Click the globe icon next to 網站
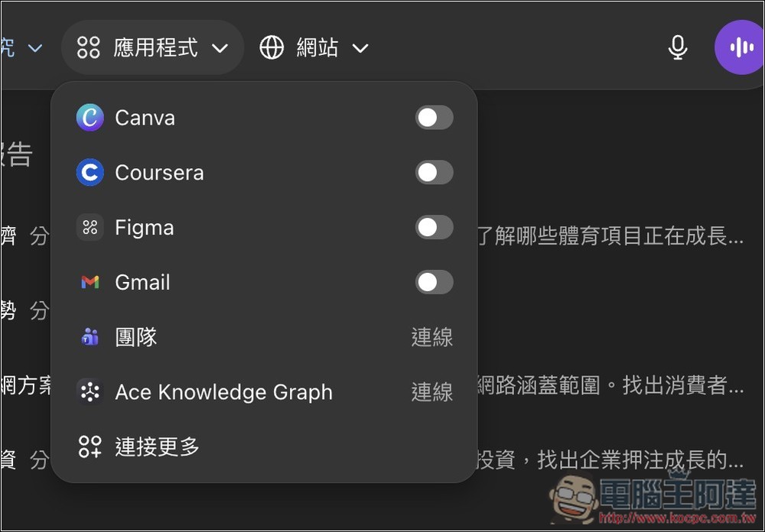This screenshot has height=532, width=765. coord(272,48)
